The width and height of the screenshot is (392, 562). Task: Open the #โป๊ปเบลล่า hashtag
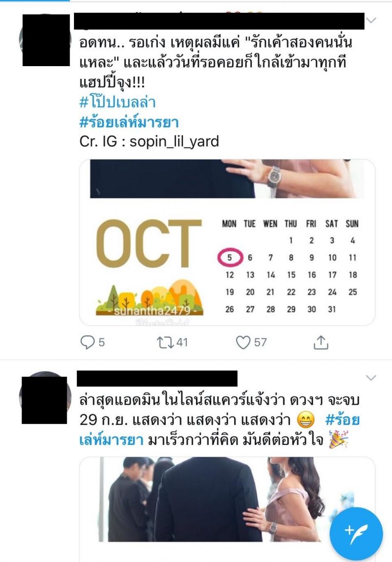tap(118, 102)
